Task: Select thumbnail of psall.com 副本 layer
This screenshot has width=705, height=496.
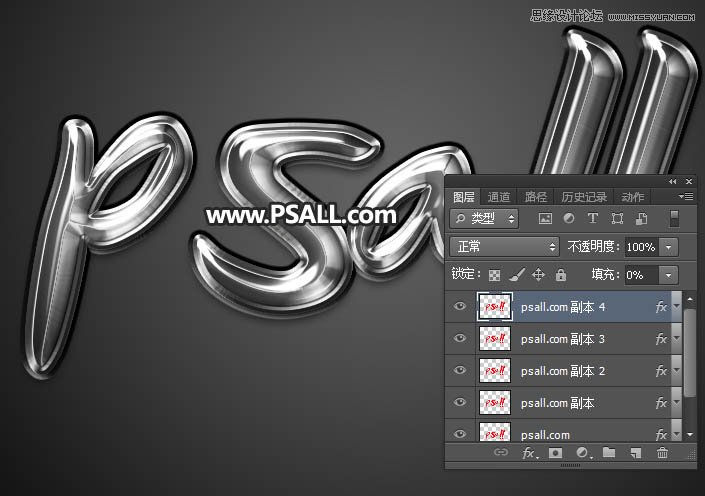Action: pyautogui.click(x=495, y=402)
